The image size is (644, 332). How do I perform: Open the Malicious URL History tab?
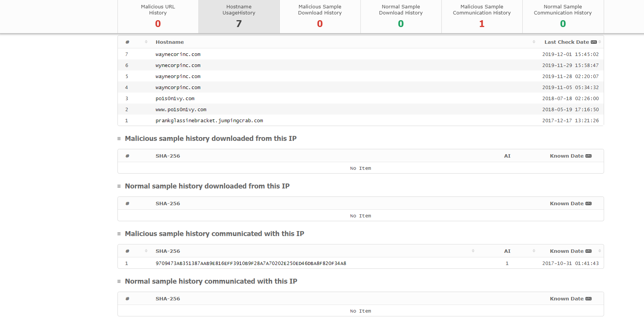click(x=158, y=16)
